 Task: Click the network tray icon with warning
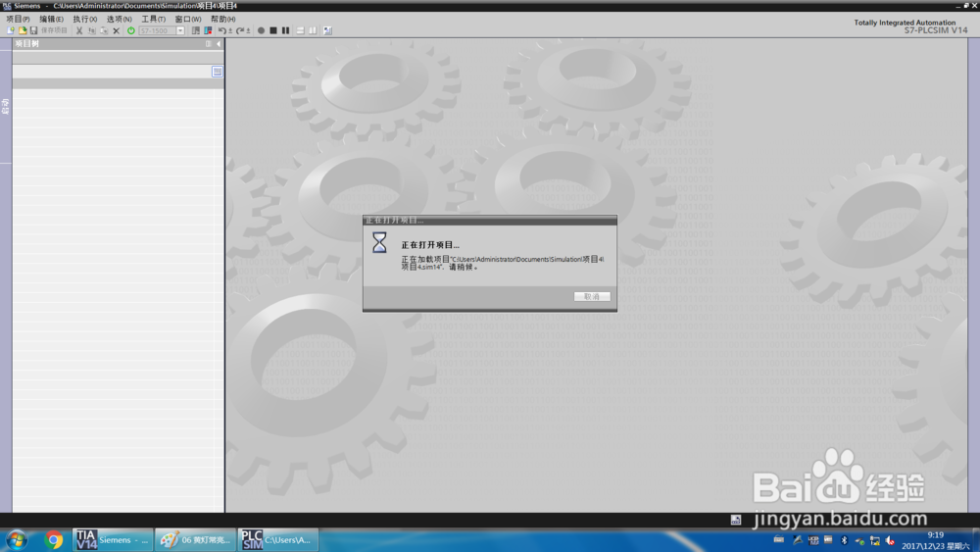pos(875,540)
